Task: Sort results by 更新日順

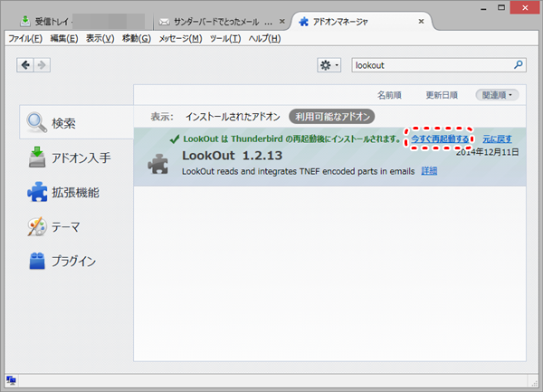Action: 442,95
